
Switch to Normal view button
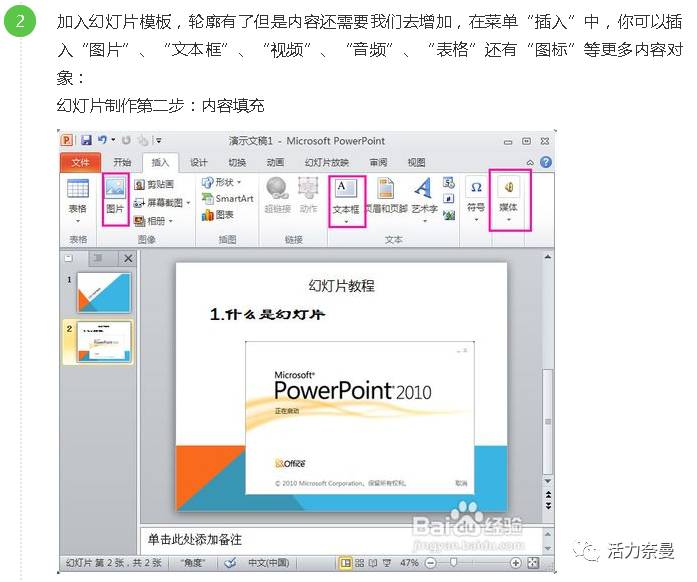coord(345,563)
